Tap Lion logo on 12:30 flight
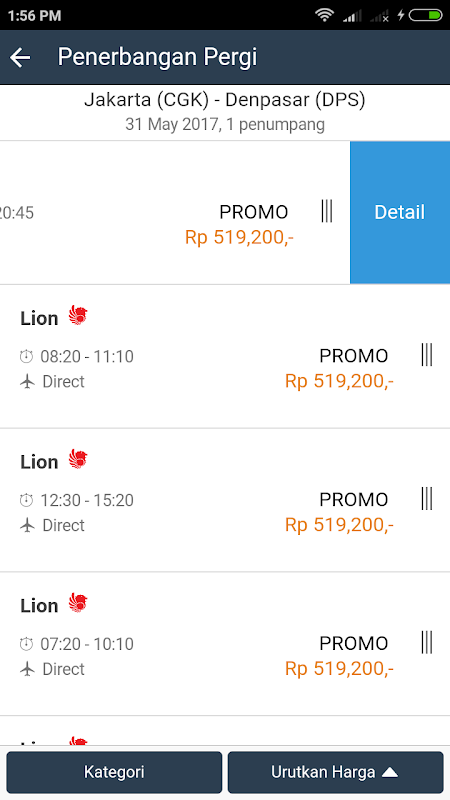The image size is (450, 800). pos(78,460)
